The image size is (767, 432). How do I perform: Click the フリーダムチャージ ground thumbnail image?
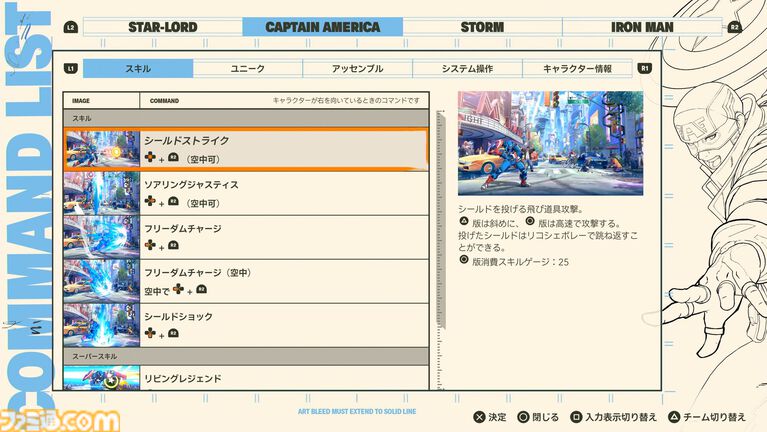[x=102, y=237]
